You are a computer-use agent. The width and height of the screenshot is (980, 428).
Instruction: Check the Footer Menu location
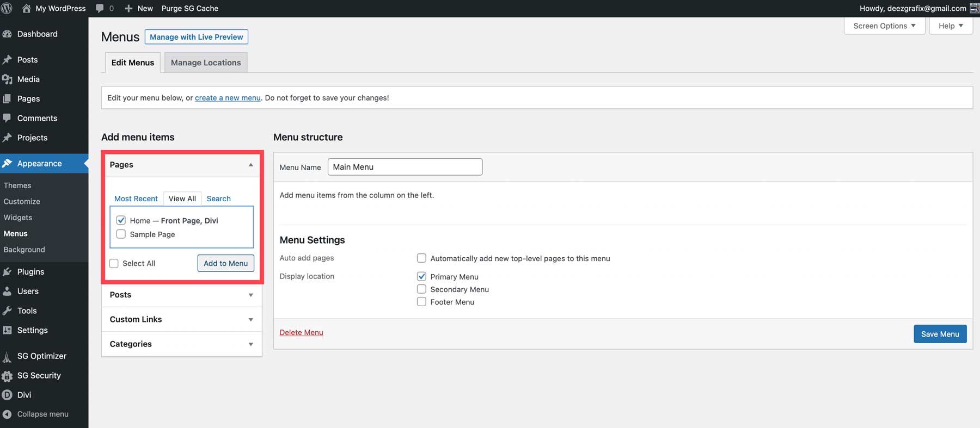(x=421, y=302)
